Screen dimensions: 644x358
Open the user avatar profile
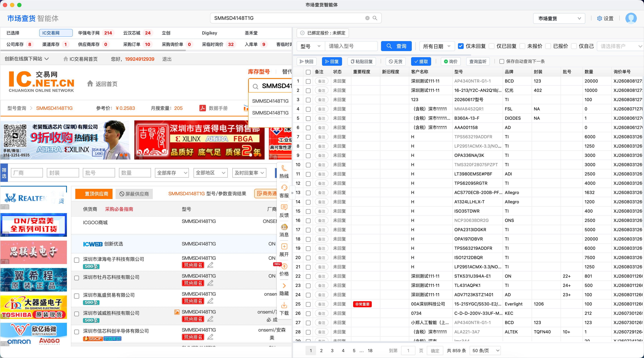(631, 18)
